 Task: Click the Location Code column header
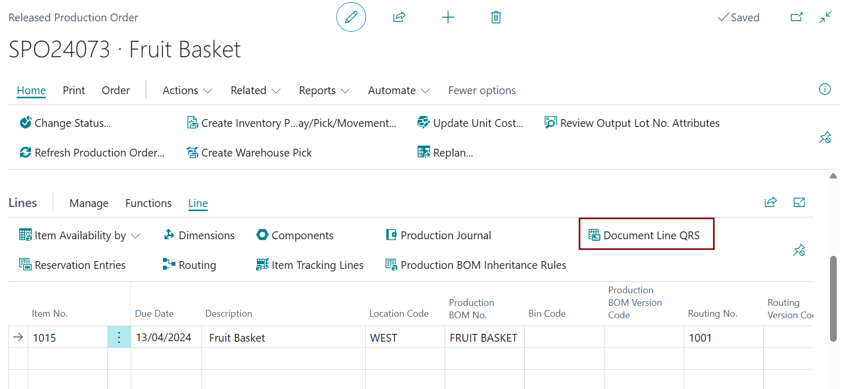399,314
